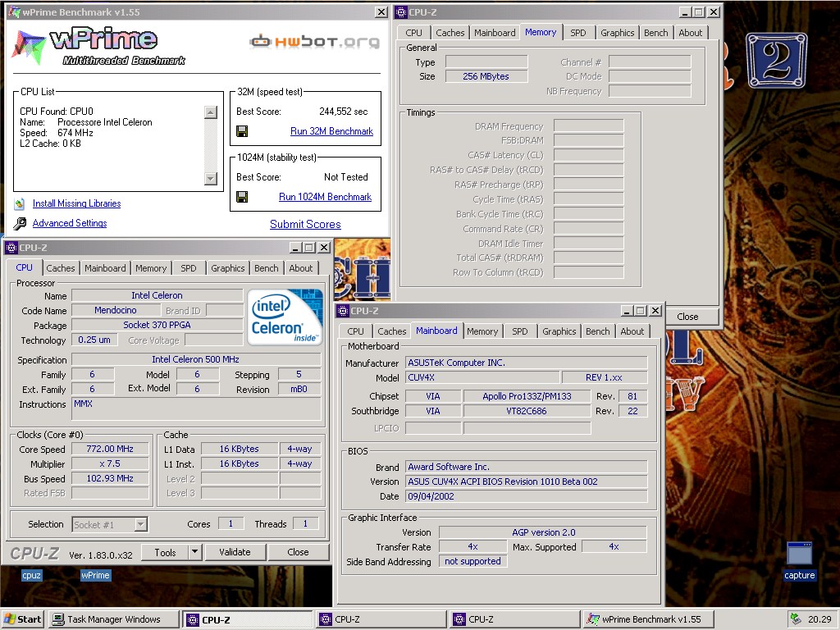
Task: Click CPU List scrollbar down arrow
Action: click(211, 178)
